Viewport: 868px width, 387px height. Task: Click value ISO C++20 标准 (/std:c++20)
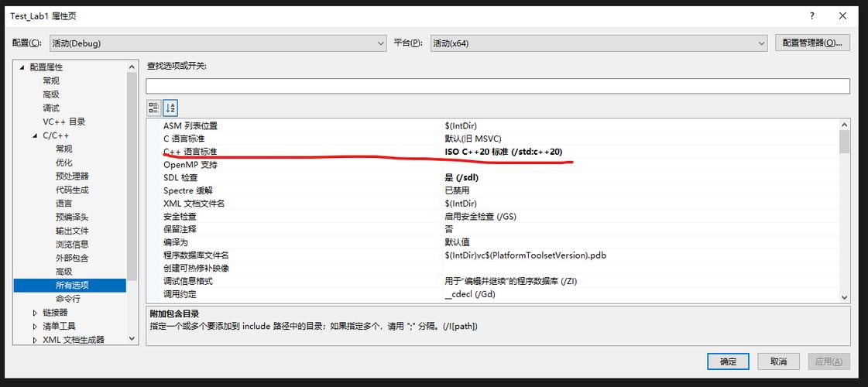504,152
